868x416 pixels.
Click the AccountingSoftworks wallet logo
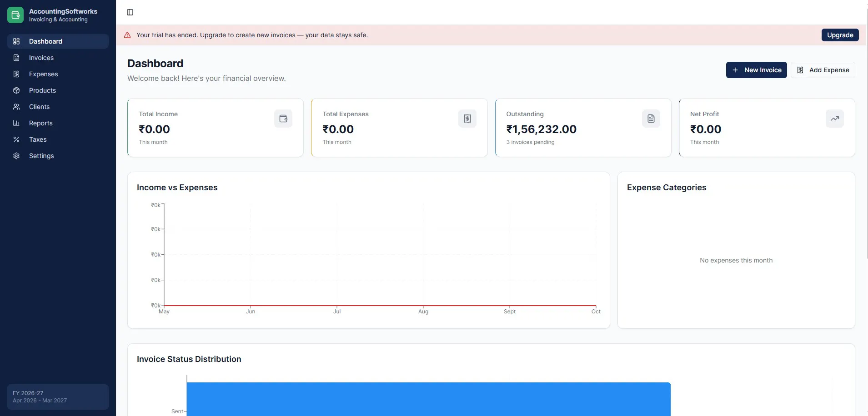coord(15,15)
